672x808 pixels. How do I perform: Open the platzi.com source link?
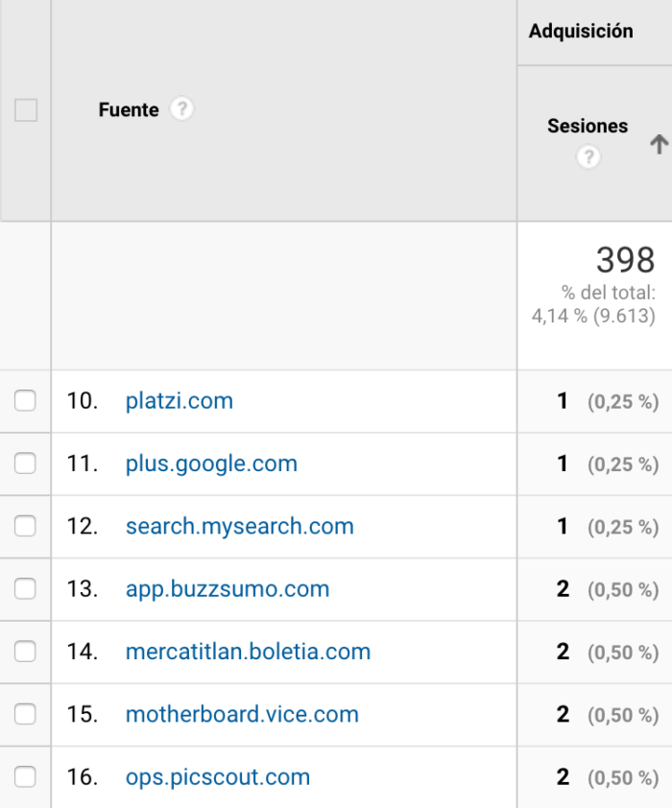(x=180, y=401)
